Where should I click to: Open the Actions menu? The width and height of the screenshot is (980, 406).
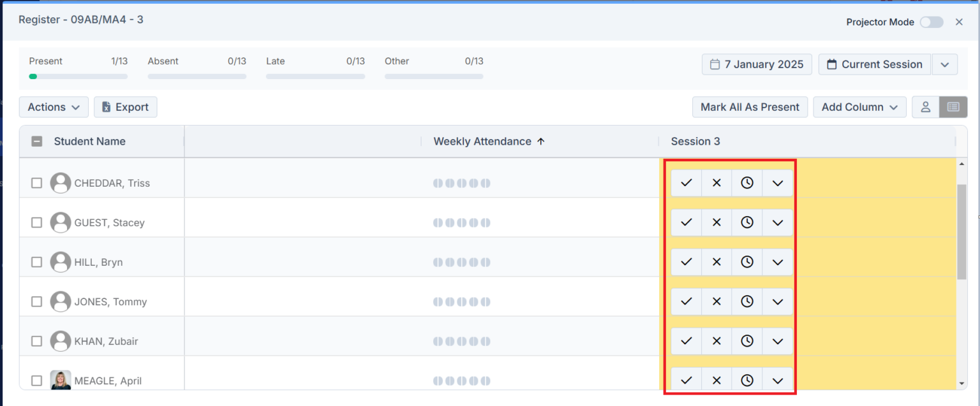pos(53,106)
